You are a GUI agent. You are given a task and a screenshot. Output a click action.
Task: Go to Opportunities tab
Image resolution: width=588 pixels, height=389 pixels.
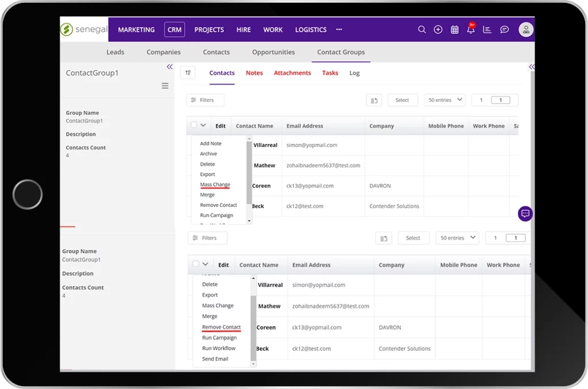coord(273,52)
